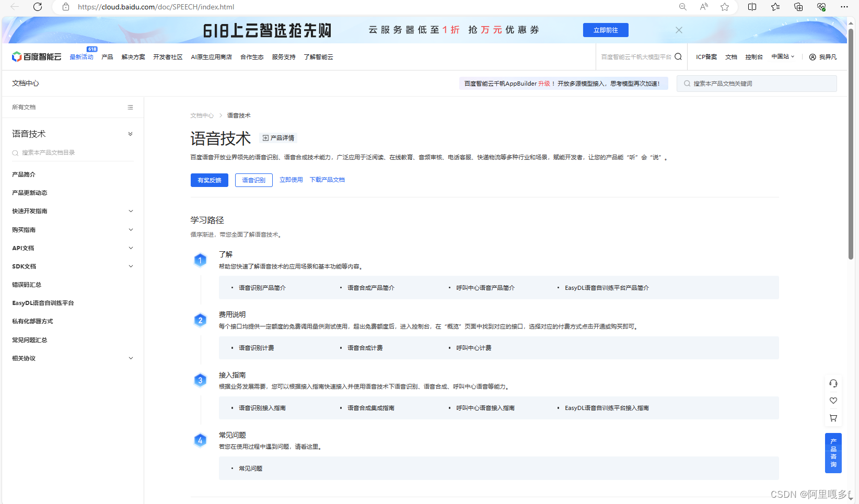The image size is (859, 504).
Task: Open 合作生态 nav menu
Action: [252, 57]
